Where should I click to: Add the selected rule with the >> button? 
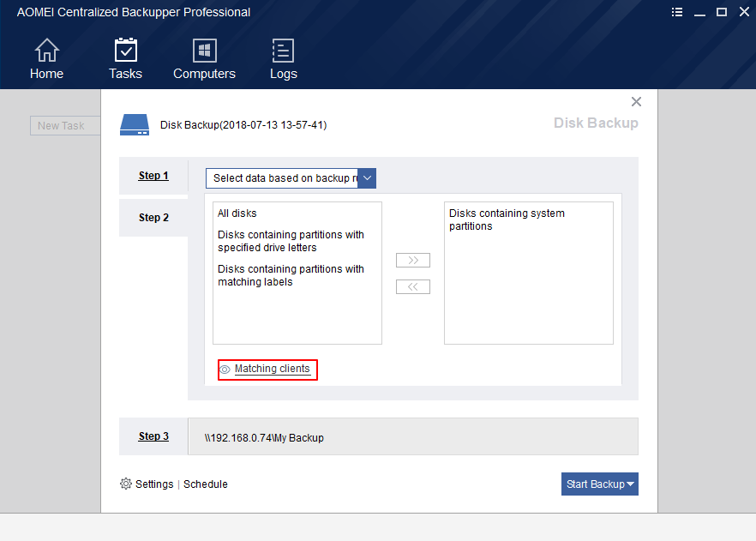click(x=413, y=261)
